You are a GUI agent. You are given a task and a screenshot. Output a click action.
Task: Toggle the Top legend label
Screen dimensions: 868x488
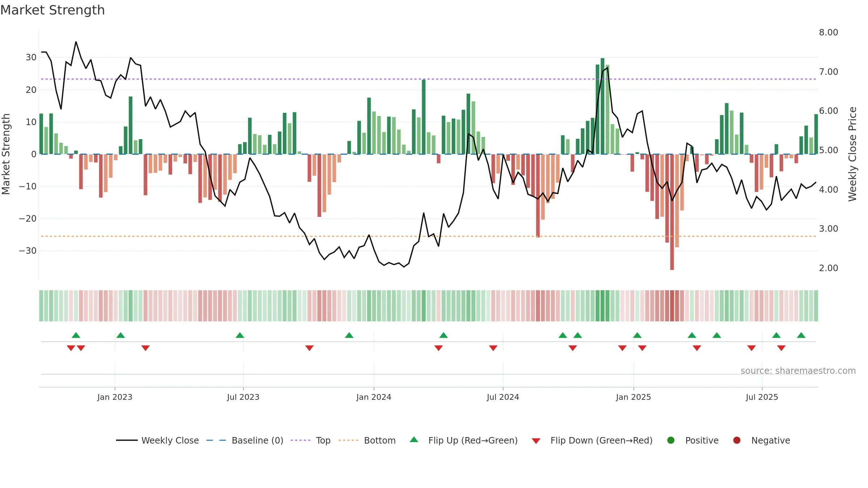click(323, 441)
